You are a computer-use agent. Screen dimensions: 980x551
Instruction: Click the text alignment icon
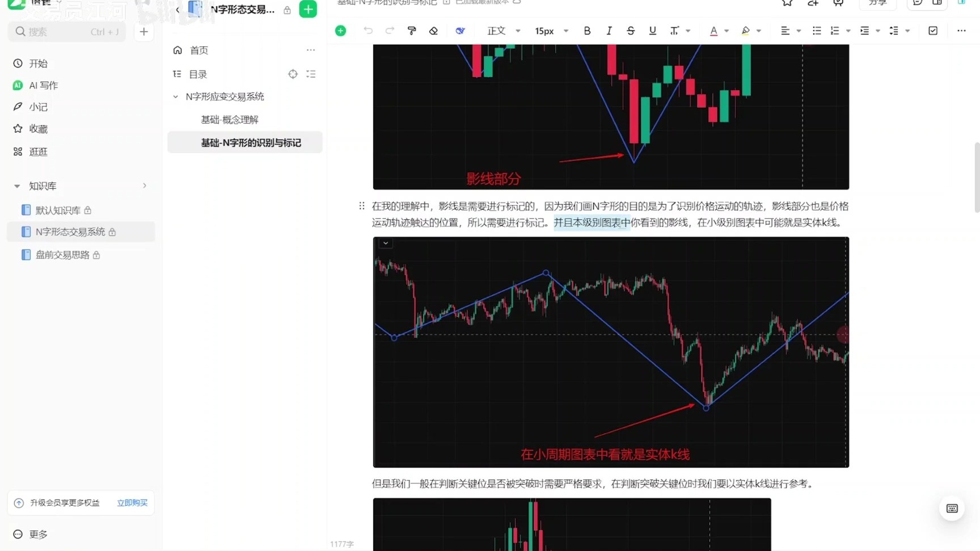(785, 31)
